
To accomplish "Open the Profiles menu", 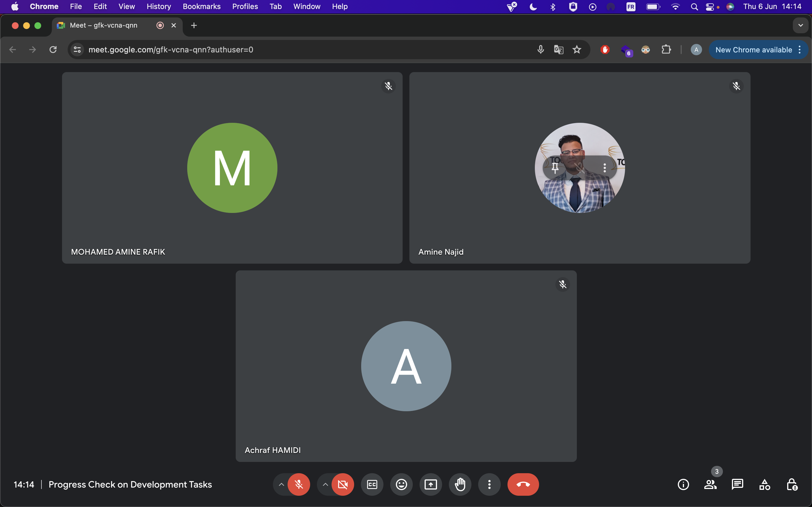I will pyautogui.click(x=245, y=6).
